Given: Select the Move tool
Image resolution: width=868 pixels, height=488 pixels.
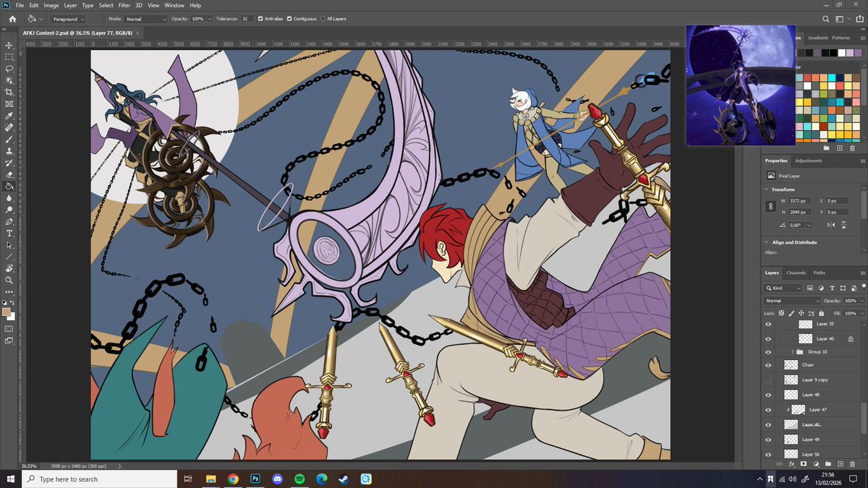Looking at the screenshot, I should 9,45.
